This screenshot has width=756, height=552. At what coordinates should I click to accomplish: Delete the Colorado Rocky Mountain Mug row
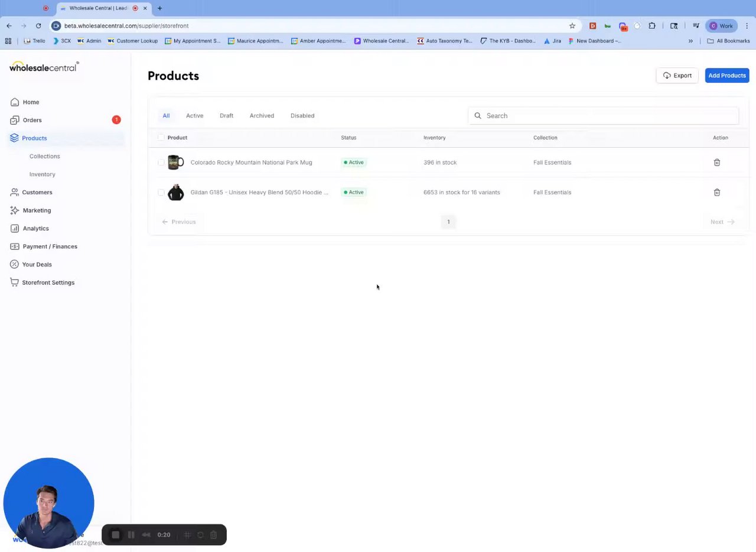point(717,162)
